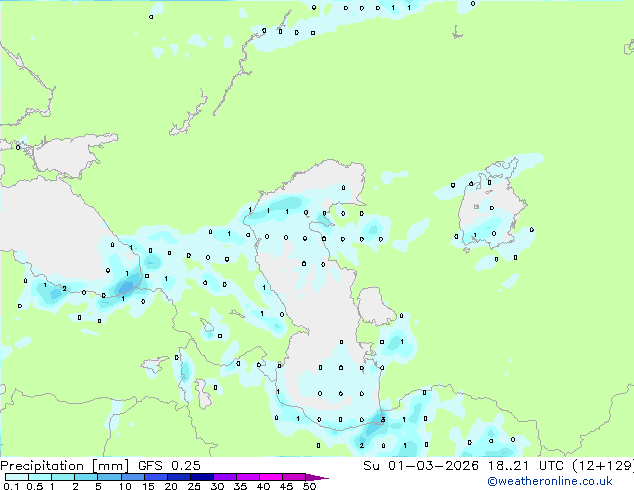Image resolution: width=634 pixels, height=490 pixels.
Task: Click the '10' legend scale label
Action: click(125, 486)
